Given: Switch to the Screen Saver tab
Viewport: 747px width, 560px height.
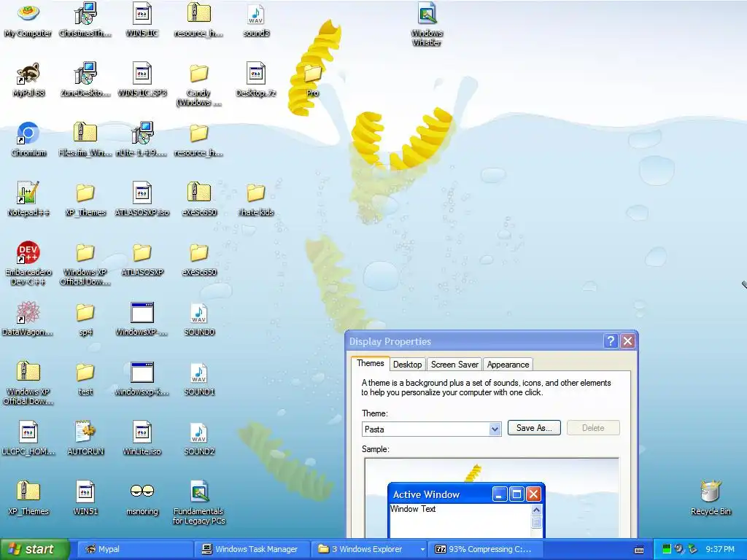Looking at the screenshot, I should point(454,365).
